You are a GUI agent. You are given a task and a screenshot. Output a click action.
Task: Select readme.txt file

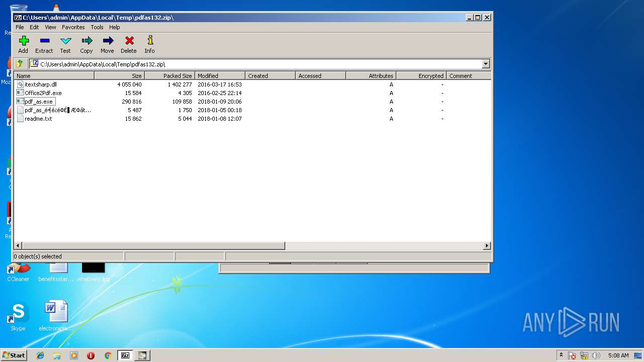click(x=38, y=119)
